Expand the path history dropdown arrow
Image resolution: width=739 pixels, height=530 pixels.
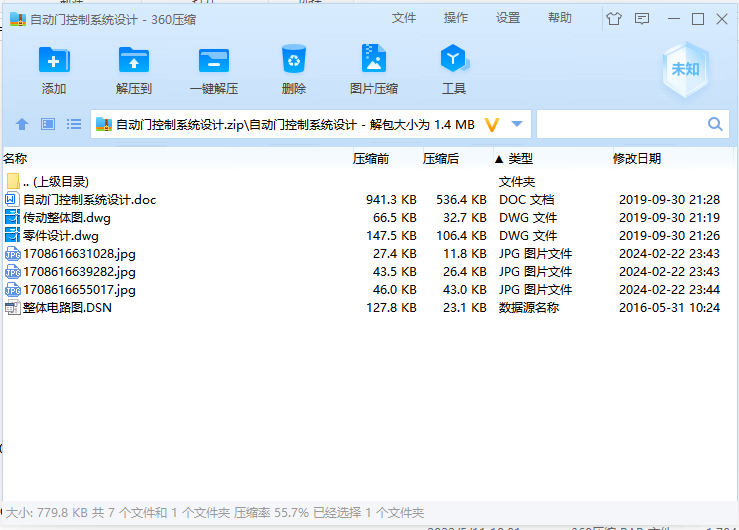coord(517,124)
